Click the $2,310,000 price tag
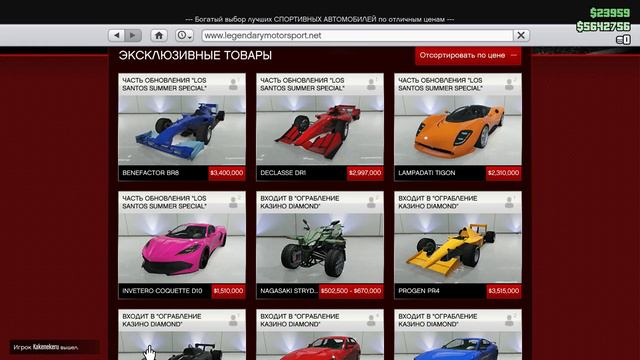Viewport: 640px width, 360px height. tap(503, 173)
